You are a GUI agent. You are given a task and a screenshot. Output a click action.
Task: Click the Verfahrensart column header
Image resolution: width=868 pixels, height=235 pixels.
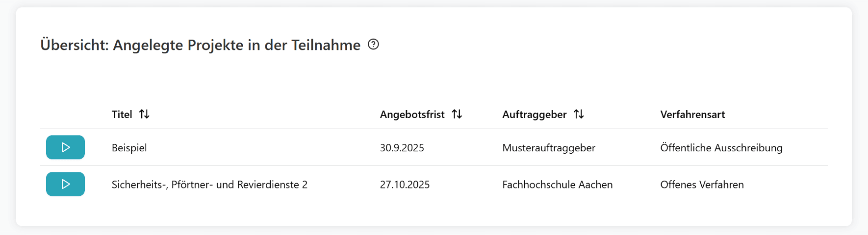point(692,115)
